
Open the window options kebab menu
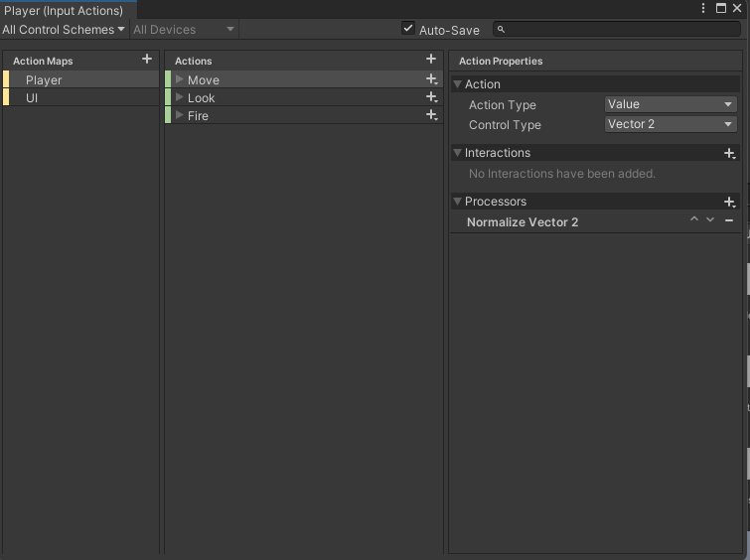703,8
